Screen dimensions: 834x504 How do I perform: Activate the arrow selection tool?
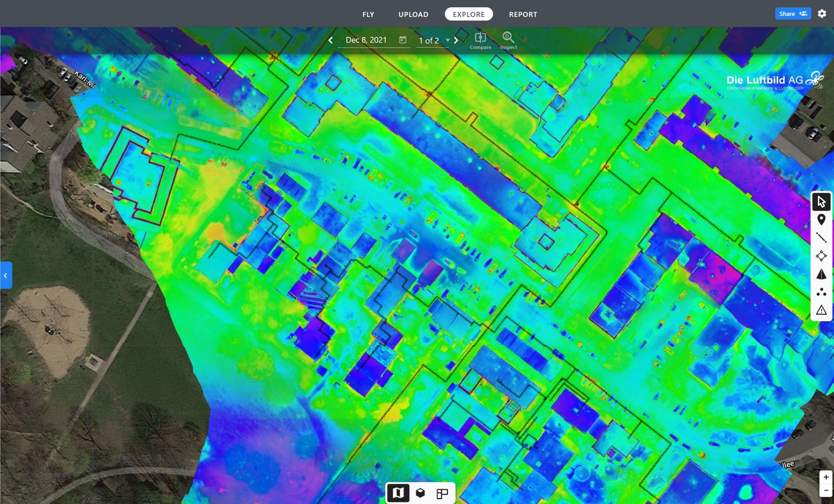tap(821, 201)
